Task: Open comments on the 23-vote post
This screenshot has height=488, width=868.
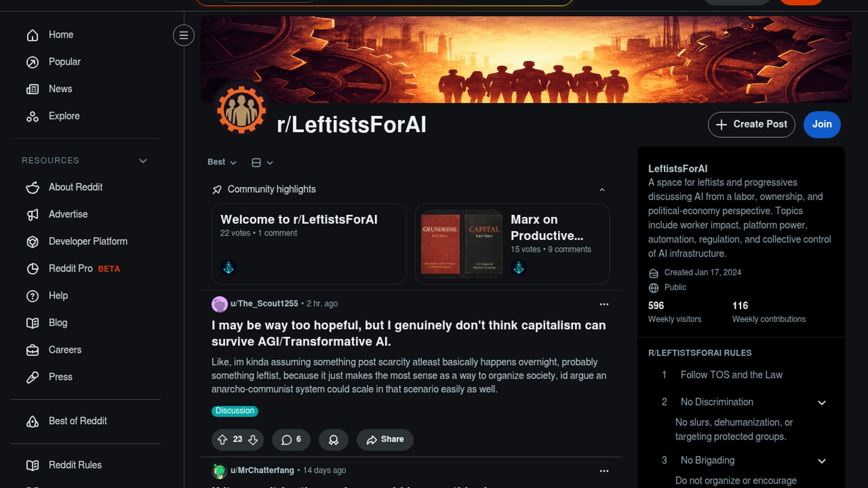Action: (x=291, y=440)
